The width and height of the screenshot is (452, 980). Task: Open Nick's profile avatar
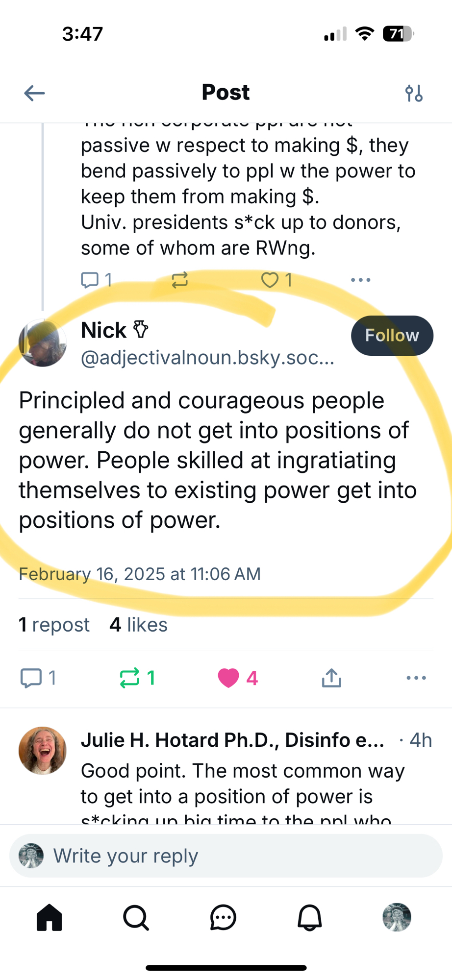43,343
